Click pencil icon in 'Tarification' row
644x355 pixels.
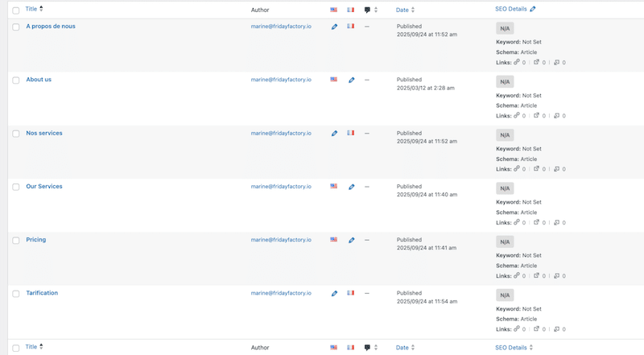click(334, 293)
